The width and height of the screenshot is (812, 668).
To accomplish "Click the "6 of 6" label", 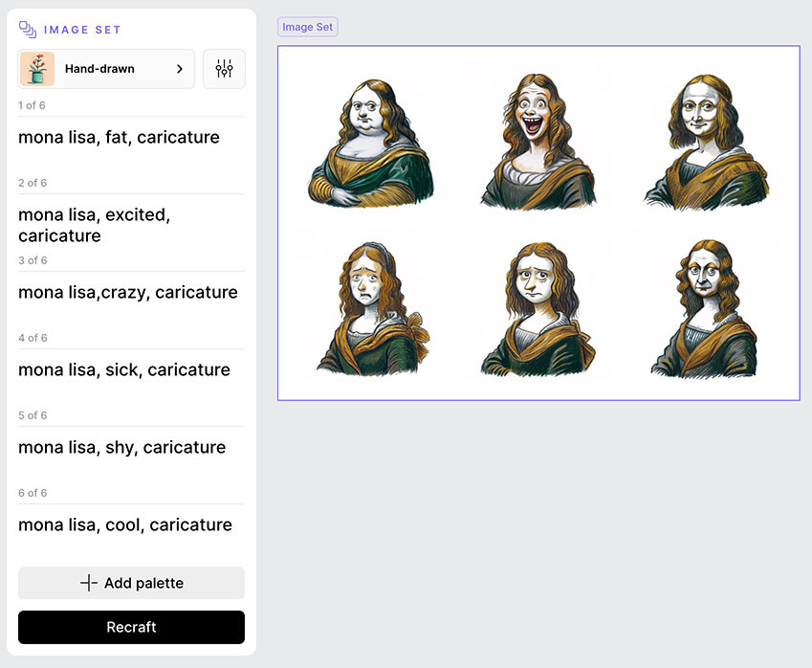I will 33,493.
